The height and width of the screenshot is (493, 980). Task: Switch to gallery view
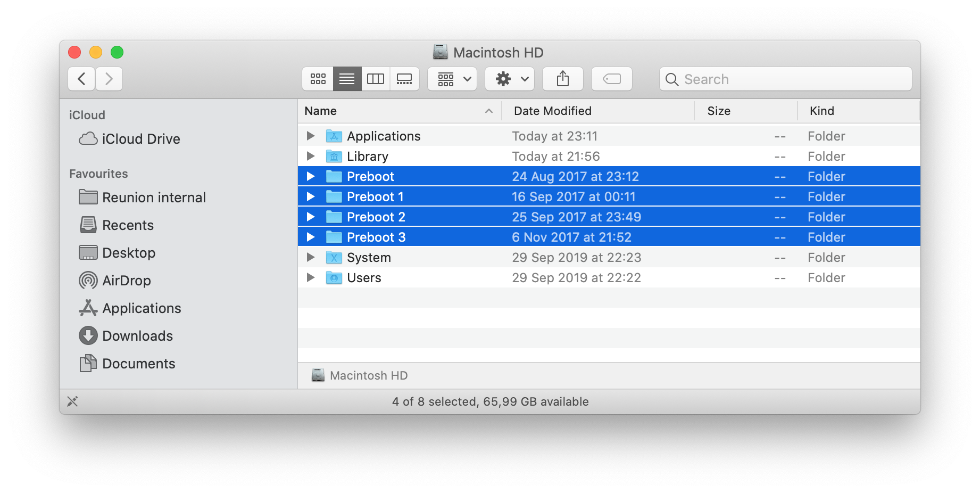[404, 79]
